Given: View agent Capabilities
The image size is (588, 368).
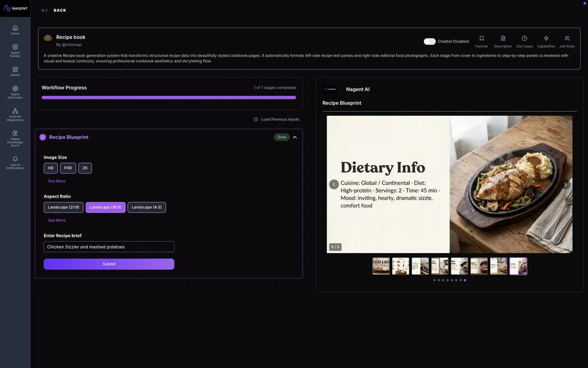Looking at the screenshot, I should point(546,41).
